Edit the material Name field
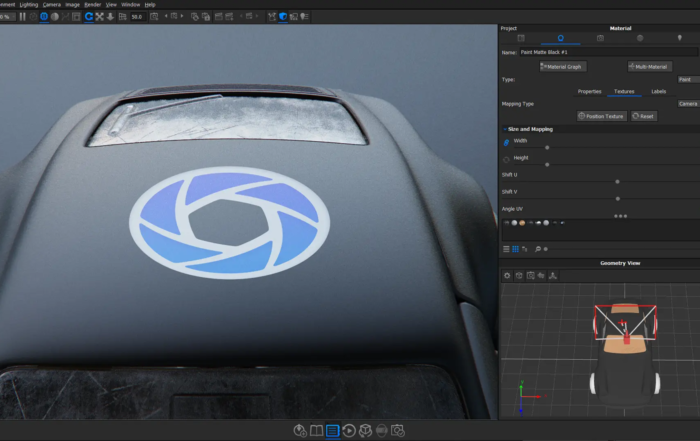This screenshot has width=700, height=441. tap(609, 52)
